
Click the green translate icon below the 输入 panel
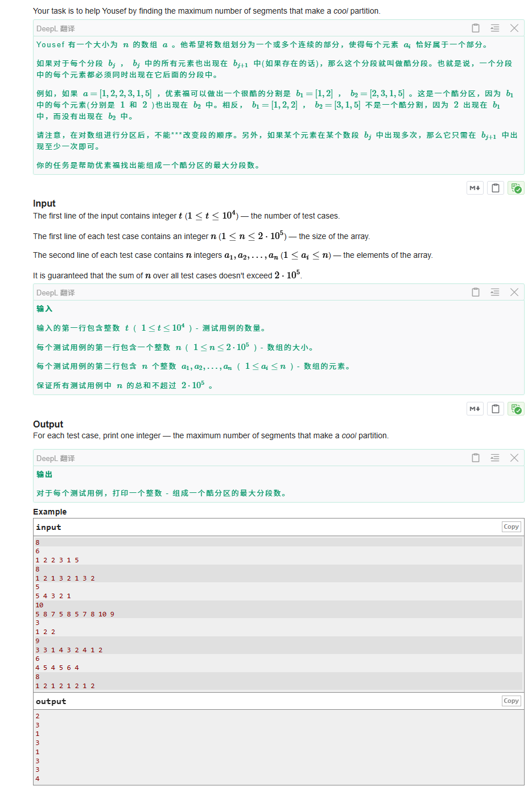pos(516,409)
